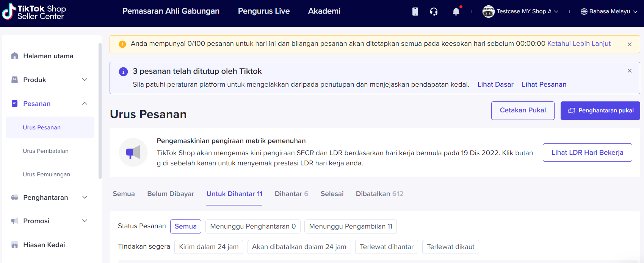The width and height of the screenshot is (644, 263).
Task: Click the Promosi megaphone icon
Action: [x=15, y=221]
